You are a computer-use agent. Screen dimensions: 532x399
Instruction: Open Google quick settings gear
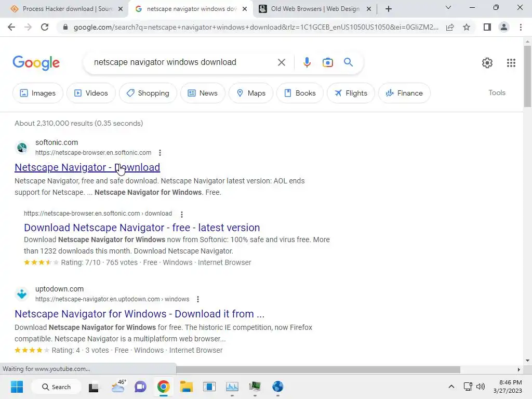tap(487, 63)
